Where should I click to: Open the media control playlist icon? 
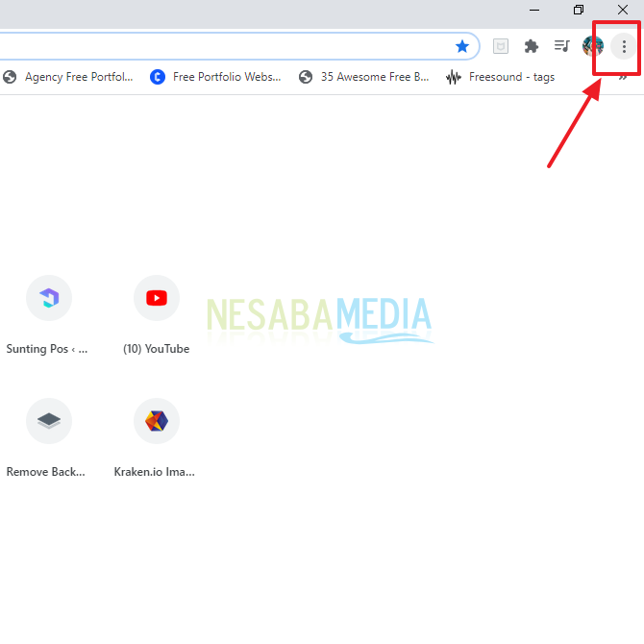[x=562, y=46]
